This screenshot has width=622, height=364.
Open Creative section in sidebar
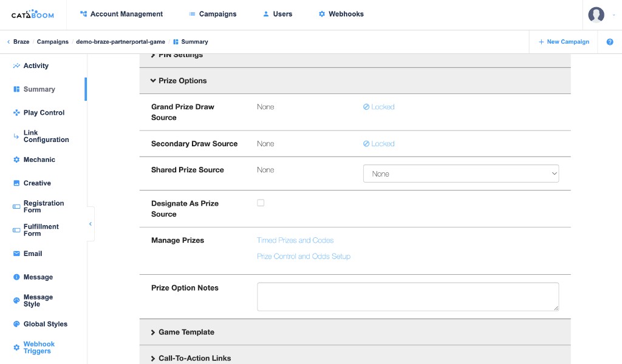click(36, 183)
